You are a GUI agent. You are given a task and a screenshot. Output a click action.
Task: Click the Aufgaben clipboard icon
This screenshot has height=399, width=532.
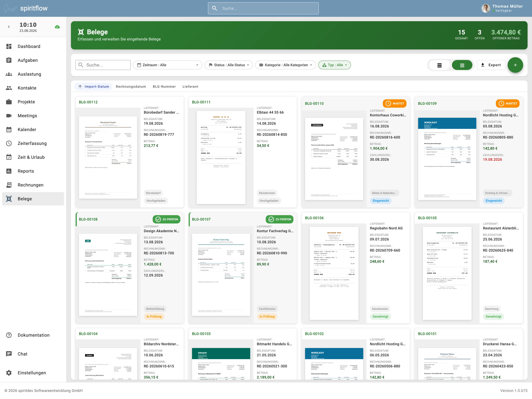click(9, 60)
